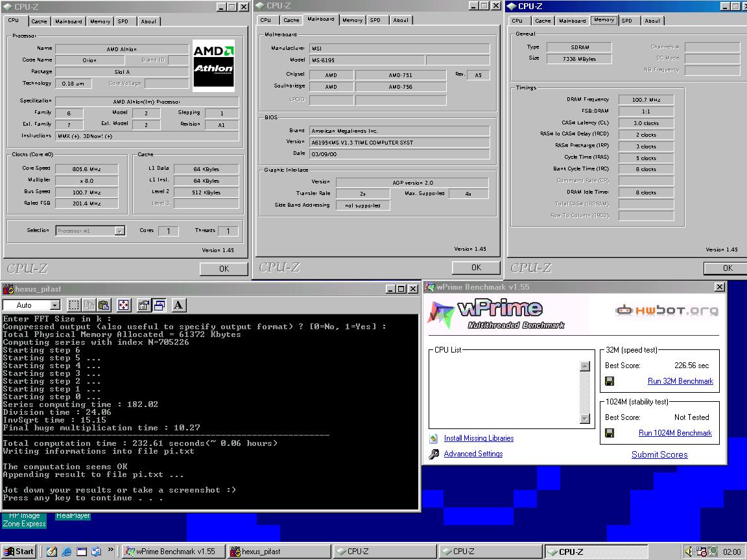Click the task scheduler icon in system tray
Viewport: 747px width, 560px height.
tap(701, 552)
